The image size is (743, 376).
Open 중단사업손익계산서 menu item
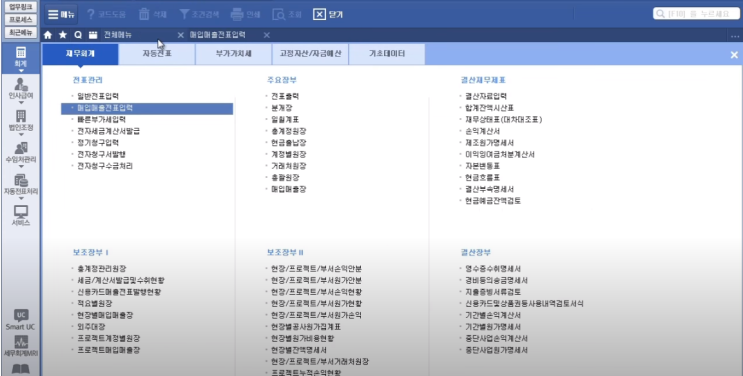(x=497, y=339)
